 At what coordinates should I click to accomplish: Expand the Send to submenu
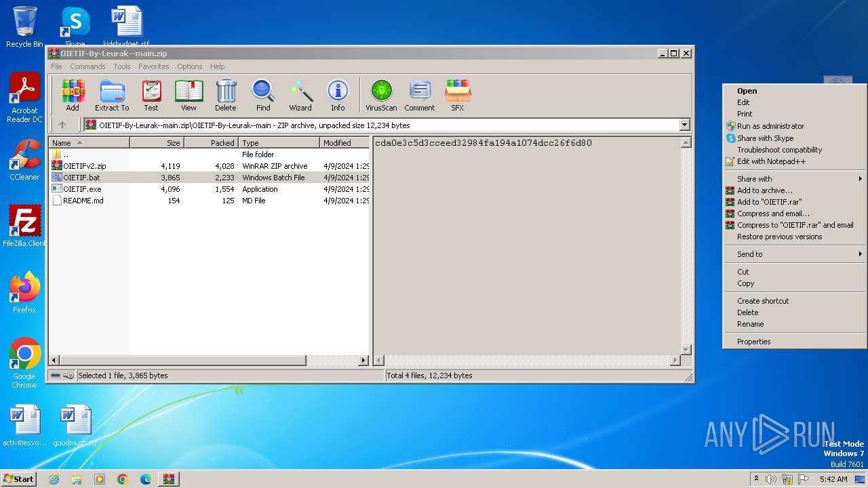(x=795, y=254)
